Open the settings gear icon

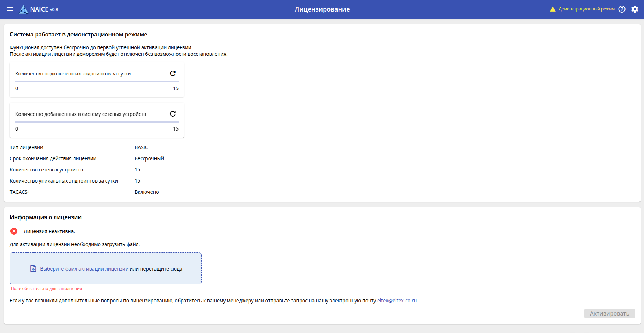tap(635, 9)
